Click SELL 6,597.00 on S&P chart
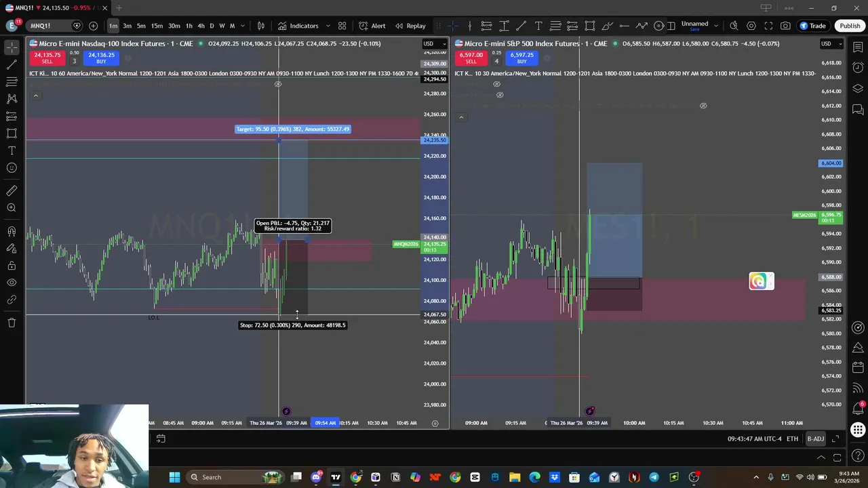868x488 pixels. click(471, 58)
